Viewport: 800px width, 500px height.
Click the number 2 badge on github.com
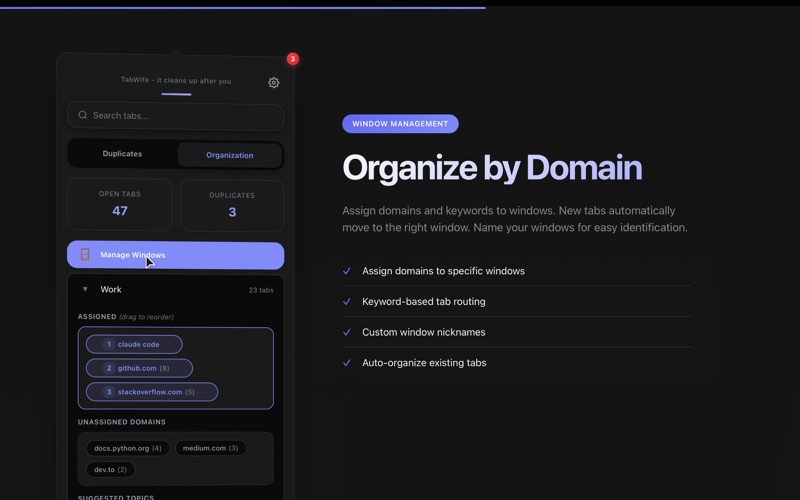click(109, 368)
